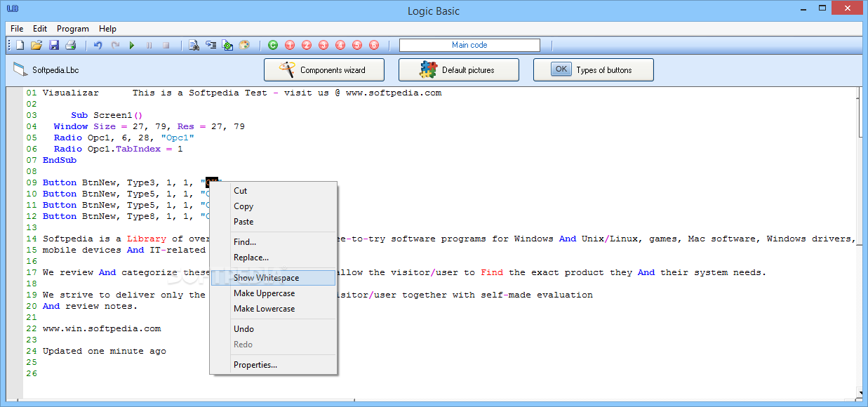This screenshot has width=868, height=407.
Task: Choose Copy from the context menu
Action: pyautogui.click(x=274, y=206)
